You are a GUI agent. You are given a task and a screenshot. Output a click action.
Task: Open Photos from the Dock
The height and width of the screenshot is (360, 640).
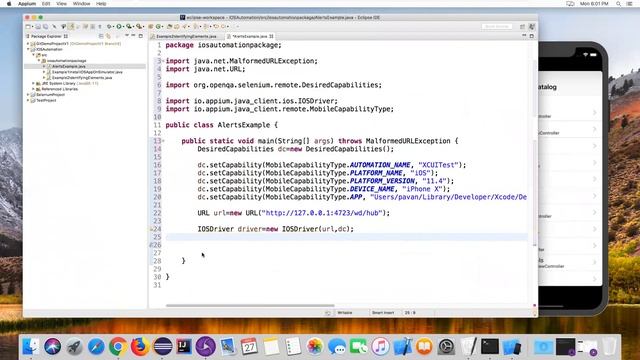[315, 347]
